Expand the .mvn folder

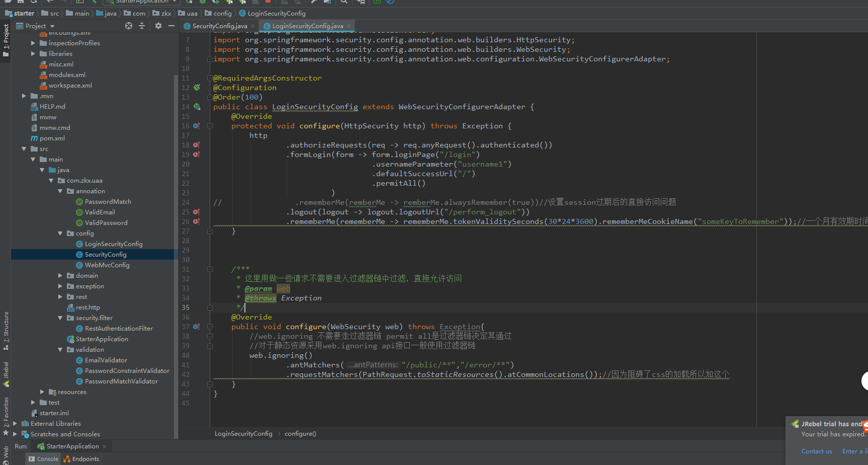click(24, 96)
